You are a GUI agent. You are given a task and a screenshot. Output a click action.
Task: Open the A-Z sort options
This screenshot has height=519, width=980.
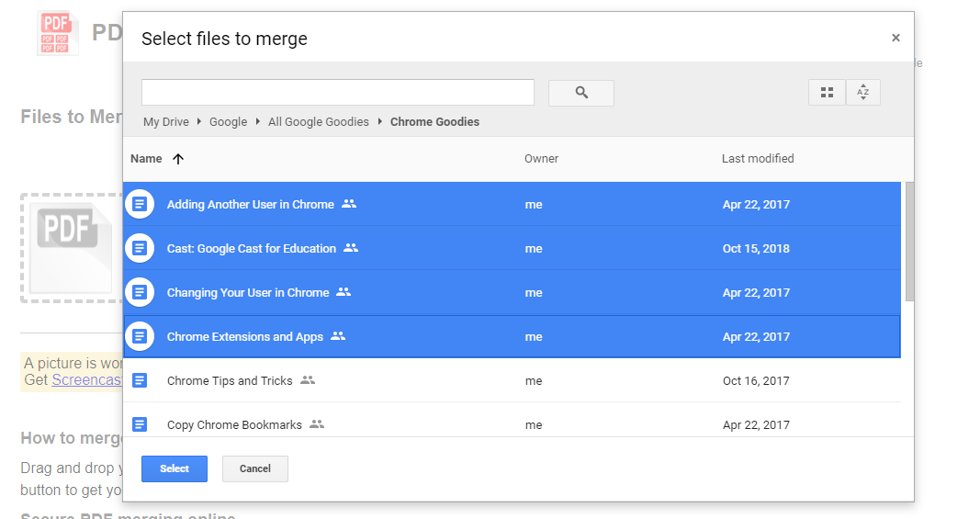point(862,93)
